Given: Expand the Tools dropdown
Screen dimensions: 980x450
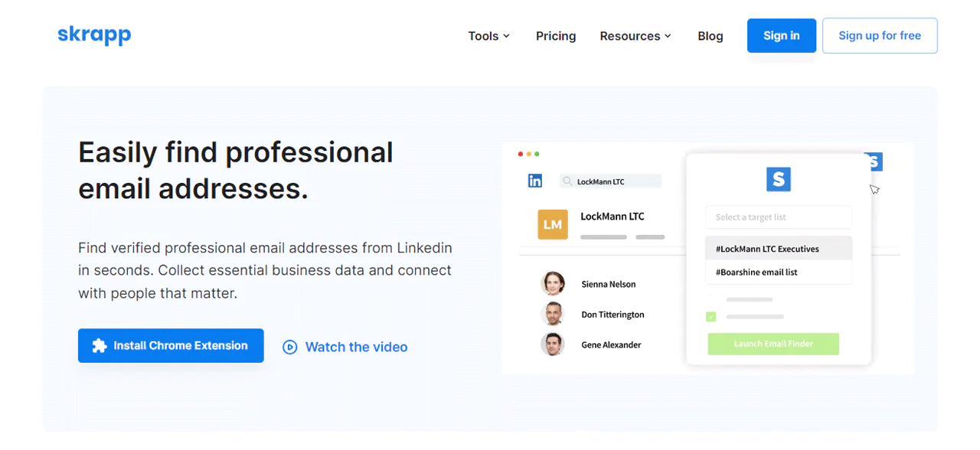Looking at the screenshot, I should click(488, 35).
